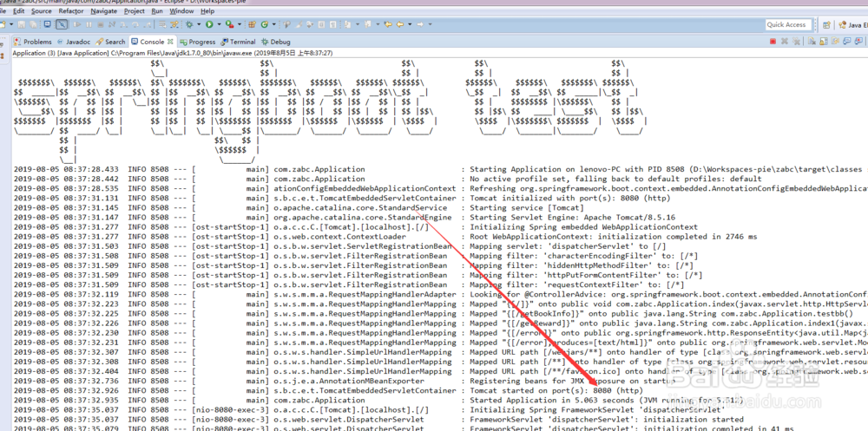Click the Resume debug icon
868x431 pixels.
pyautogui.click(x=77, y=24)
